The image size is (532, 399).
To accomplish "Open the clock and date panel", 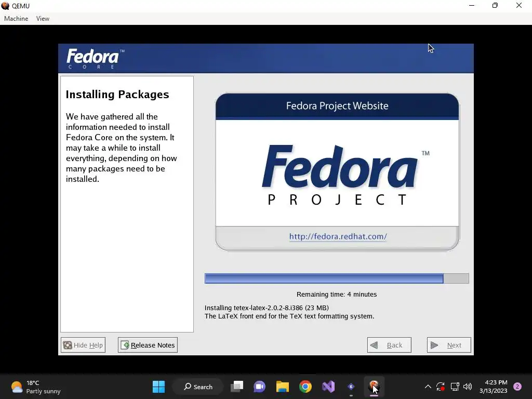I will pyautogui.click(x=494, y=387).
